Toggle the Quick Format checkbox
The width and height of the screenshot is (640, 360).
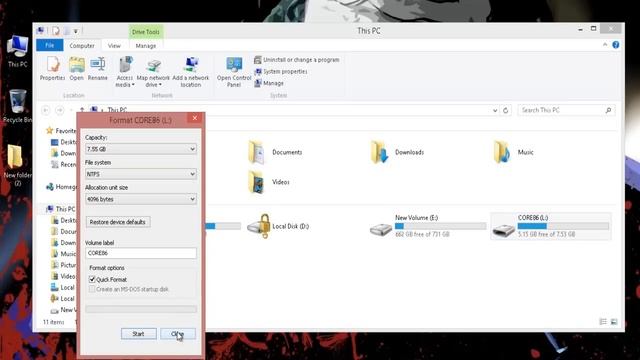(x=92, y=280)
